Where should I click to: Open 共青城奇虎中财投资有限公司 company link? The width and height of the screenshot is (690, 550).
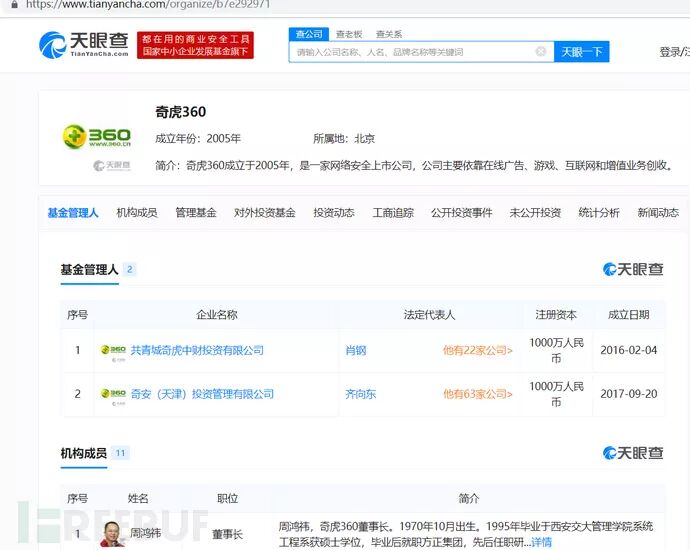197,350
